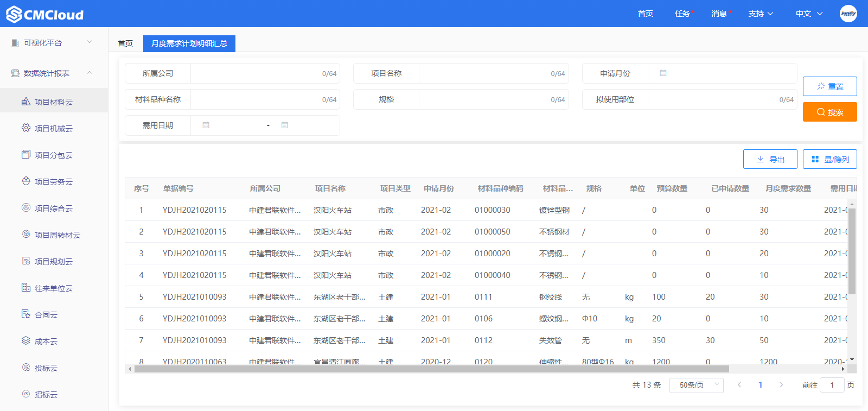The height and width of the screenshot is (411, 868).
Task: Select page number 1
Action: (761, 385)
